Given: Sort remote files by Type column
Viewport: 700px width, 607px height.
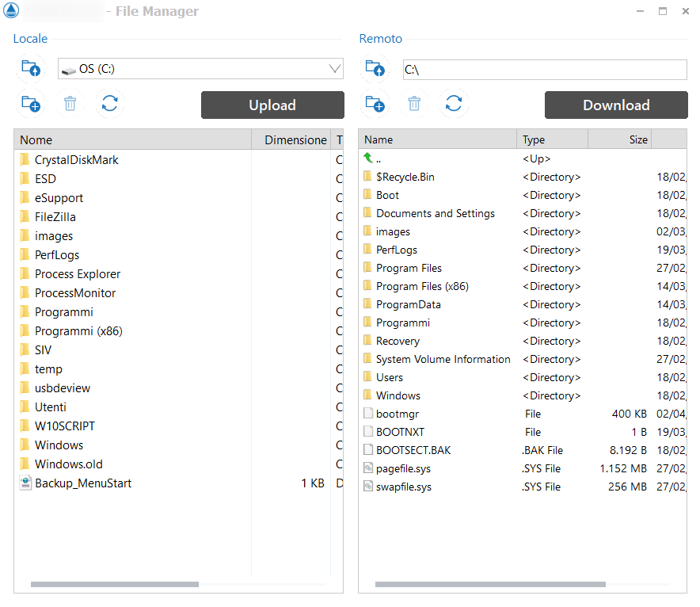Looking at the screenshot, I should 552,139.
